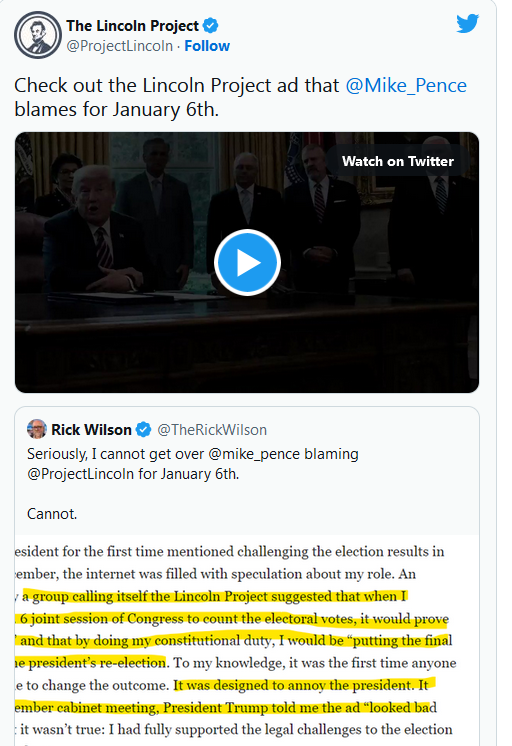Click the main tweet text about January 6th
Screen dimensions: 512x746
240,98
